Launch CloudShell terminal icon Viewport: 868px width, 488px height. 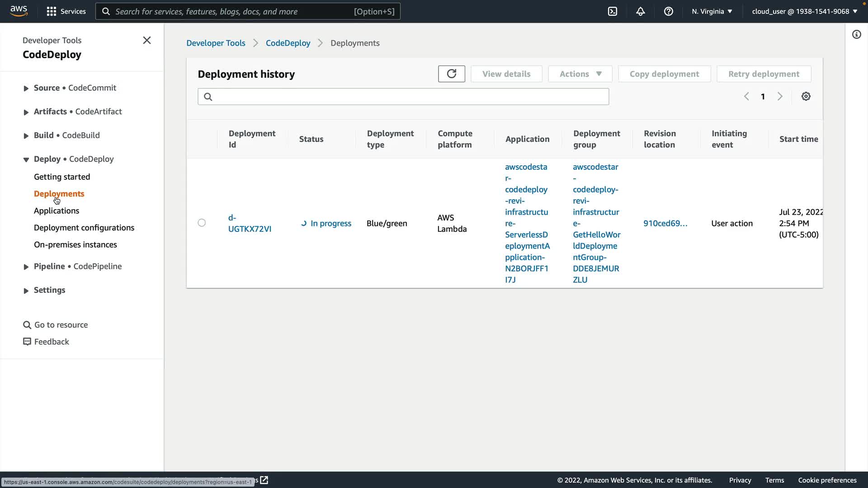coord(613,11)
